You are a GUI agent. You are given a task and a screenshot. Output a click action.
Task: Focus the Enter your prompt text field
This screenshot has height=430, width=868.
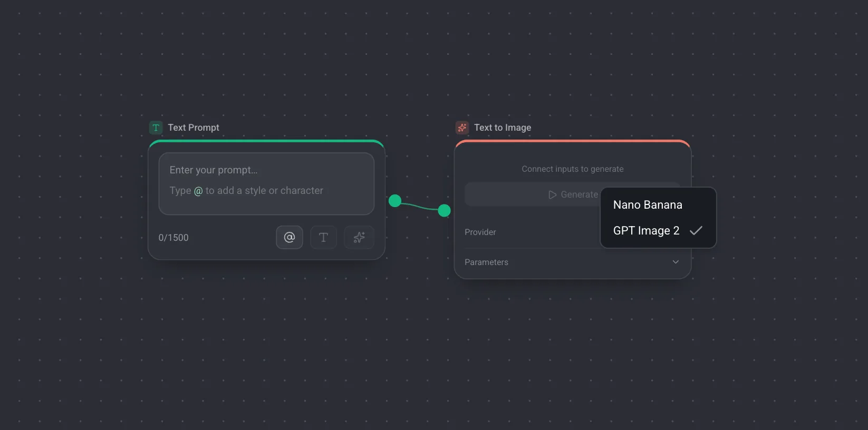pos(266,183)
